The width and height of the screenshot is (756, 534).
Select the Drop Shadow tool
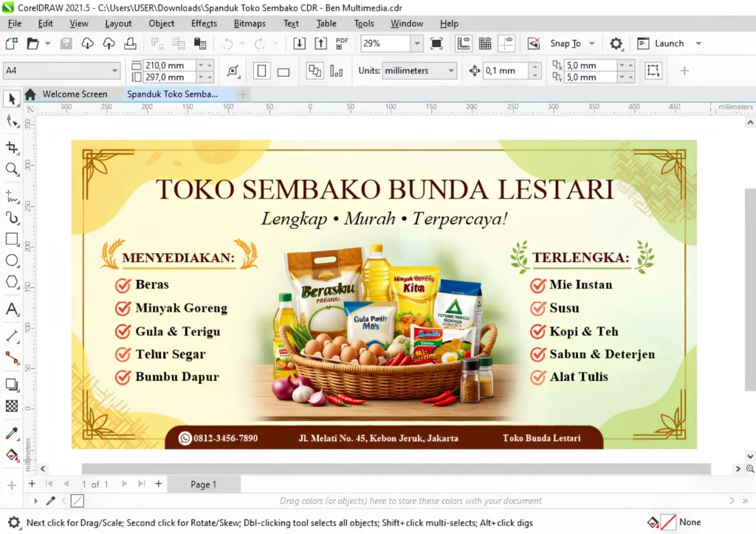click(12, 385)
